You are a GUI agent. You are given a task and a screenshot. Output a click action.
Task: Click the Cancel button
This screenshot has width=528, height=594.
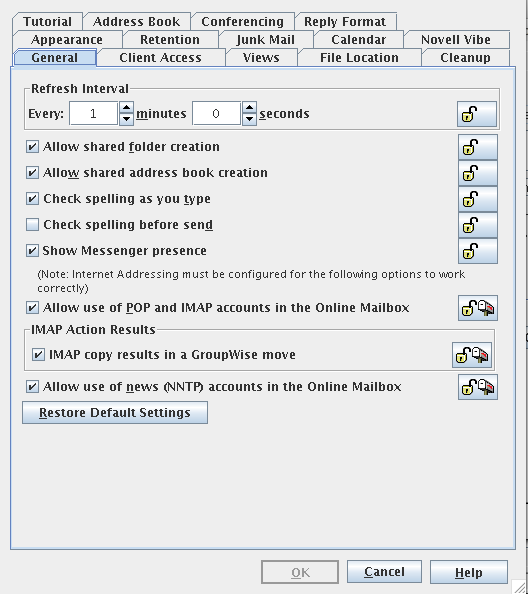pyautogui.click(x=384, y=572)
